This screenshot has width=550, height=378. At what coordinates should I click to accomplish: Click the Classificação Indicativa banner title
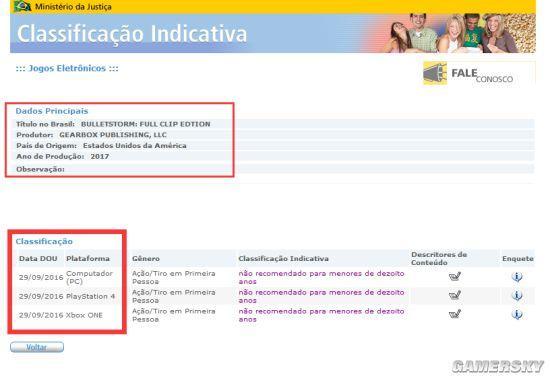pos(132,34)
